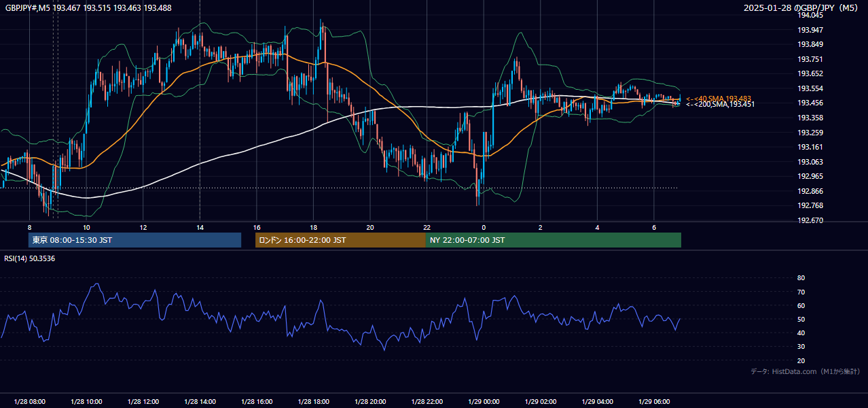Click hour label 12 on price chart axis
This screenshot has width=868, height=408.
(x=143, y=227)
